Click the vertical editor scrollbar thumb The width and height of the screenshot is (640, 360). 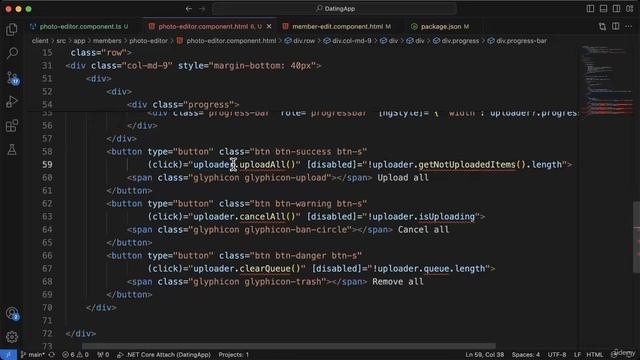pos(636,237)
